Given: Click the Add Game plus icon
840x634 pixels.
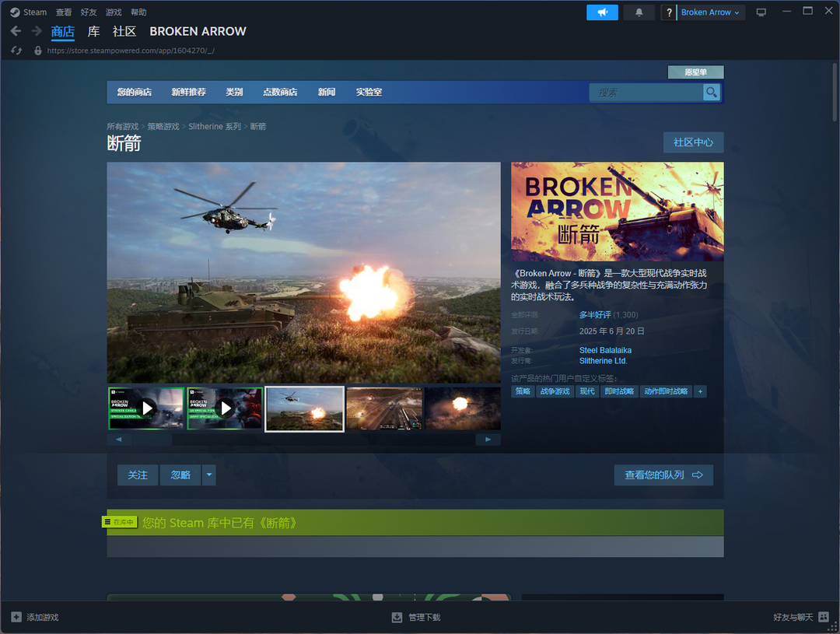Looking at the screenshot, I should [16, 617].
